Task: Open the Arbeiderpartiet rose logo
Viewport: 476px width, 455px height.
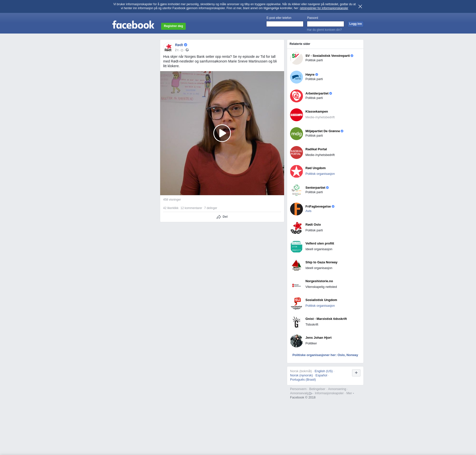Action: coord(297,96)
